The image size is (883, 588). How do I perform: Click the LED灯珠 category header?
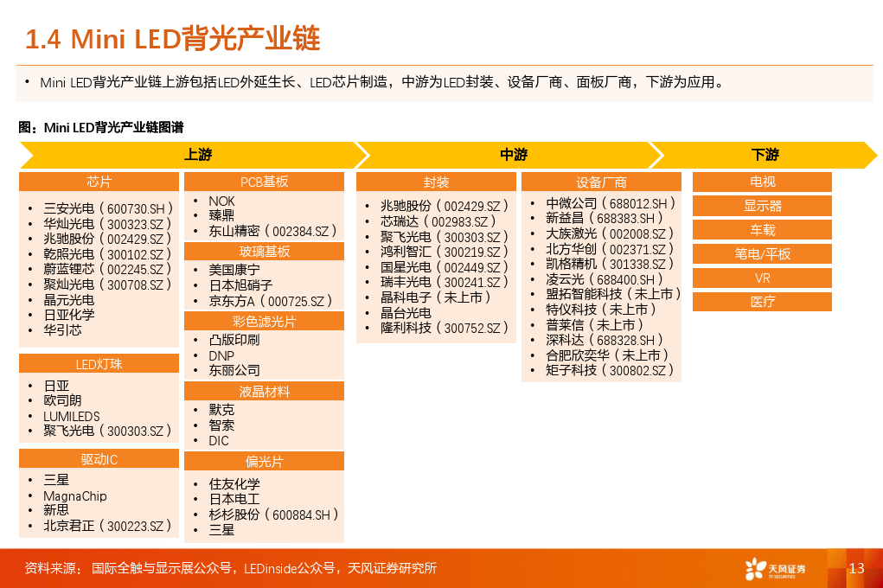[99, 364]
